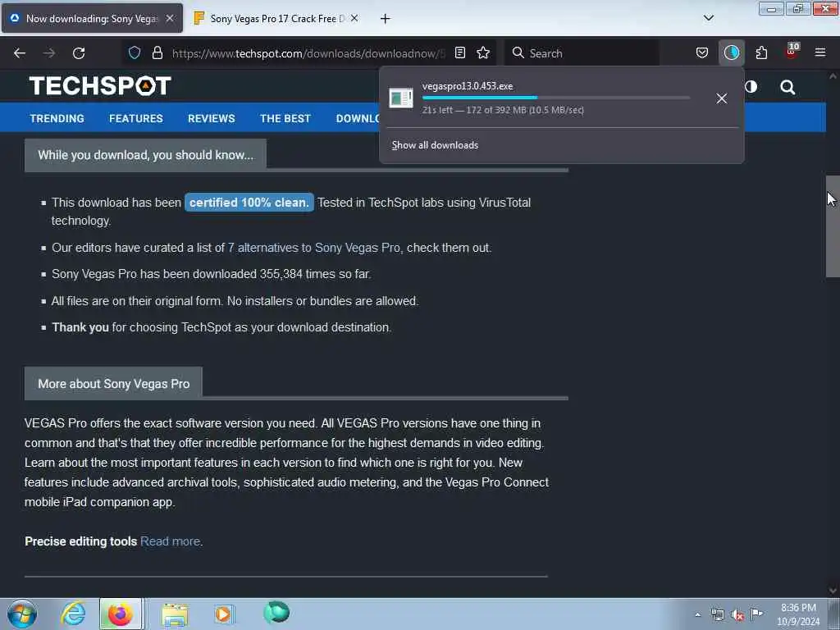Open the FEATURES nav item

136,118
